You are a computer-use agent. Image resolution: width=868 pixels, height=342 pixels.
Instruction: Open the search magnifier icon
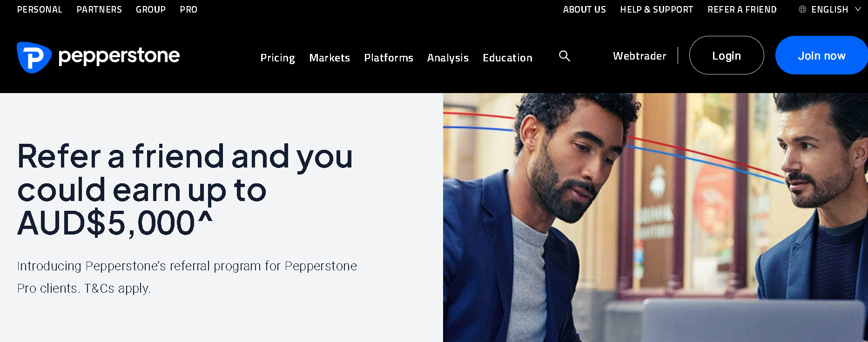click(x=564, y=56)
